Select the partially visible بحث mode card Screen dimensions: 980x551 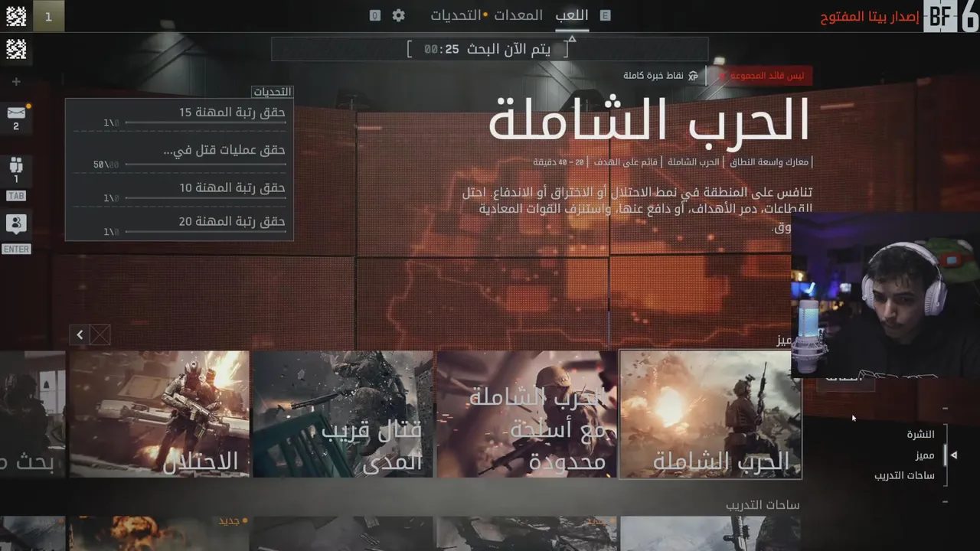[x=32, y=415]
